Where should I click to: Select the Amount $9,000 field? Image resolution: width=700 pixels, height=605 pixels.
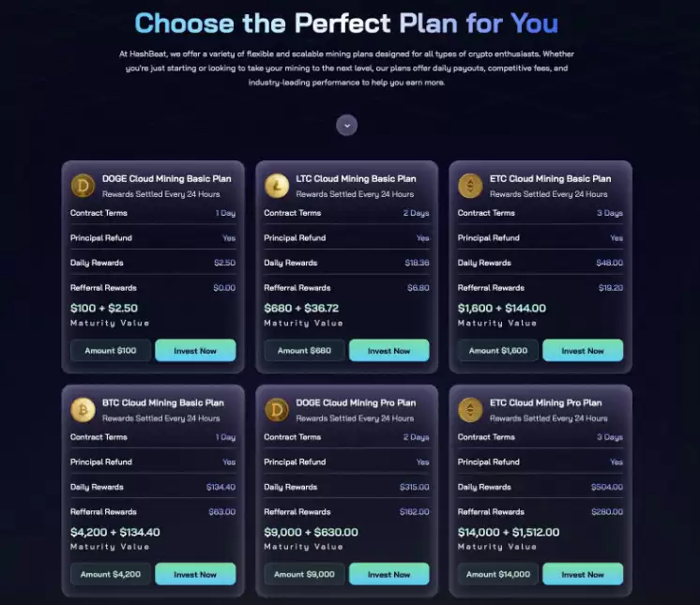coord(304,574)
